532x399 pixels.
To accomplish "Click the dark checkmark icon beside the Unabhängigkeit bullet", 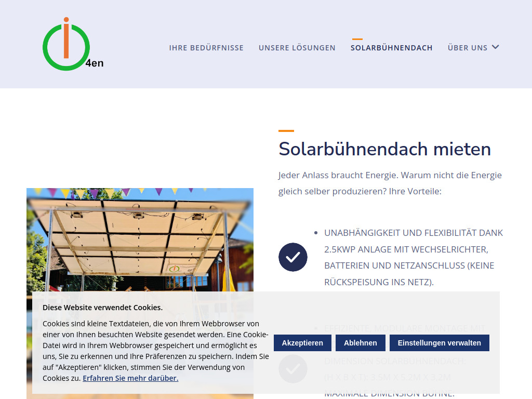I will click(293, 257).
